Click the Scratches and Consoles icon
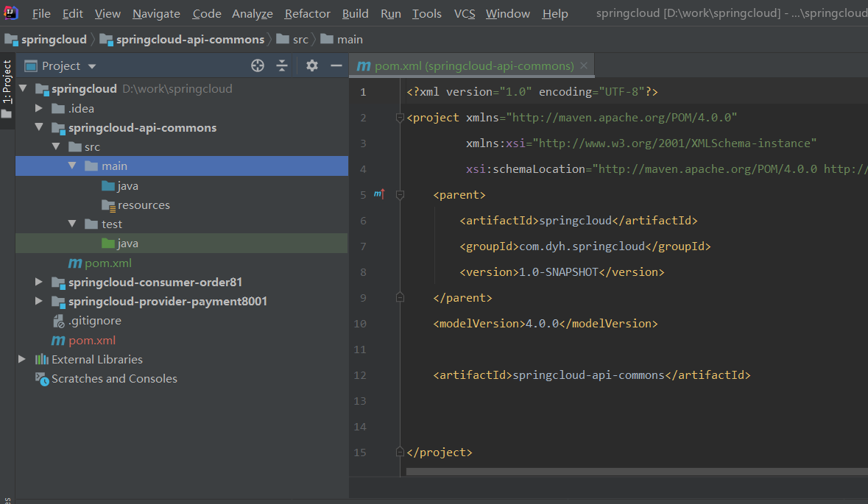Viewport: 868px width, 504px height. click(x=42, y=379)
